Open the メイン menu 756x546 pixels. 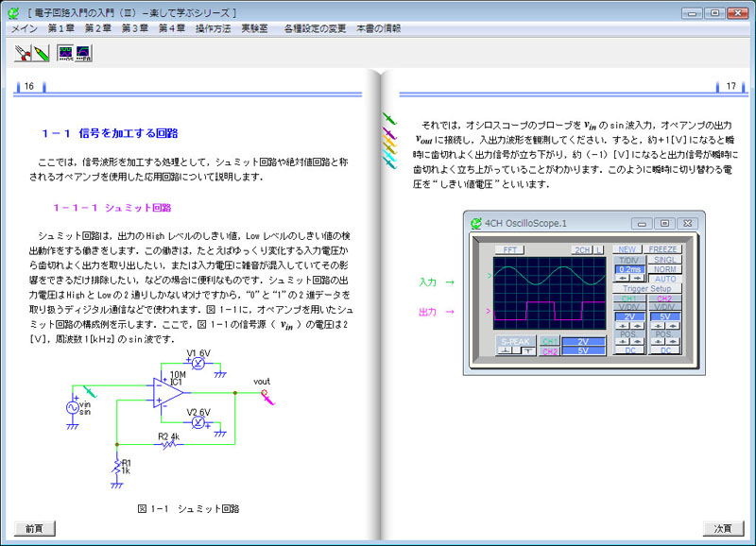click(25, 28)
